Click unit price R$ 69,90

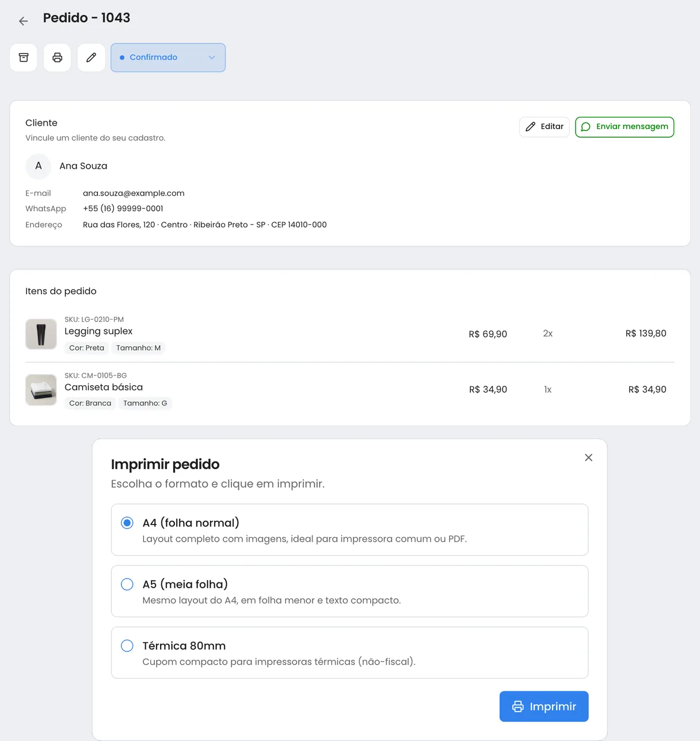tap(488, 334)
